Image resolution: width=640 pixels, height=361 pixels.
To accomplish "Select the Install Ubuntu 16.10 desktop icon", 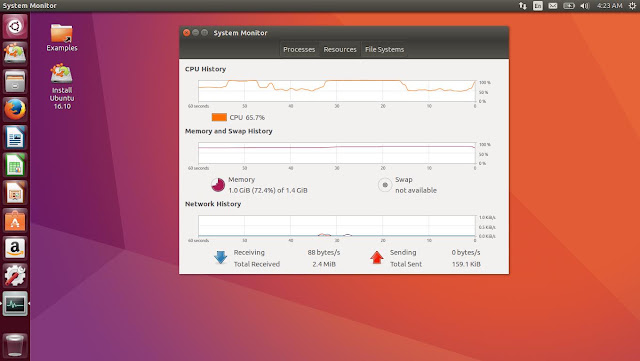I will [x=62, y=87].
